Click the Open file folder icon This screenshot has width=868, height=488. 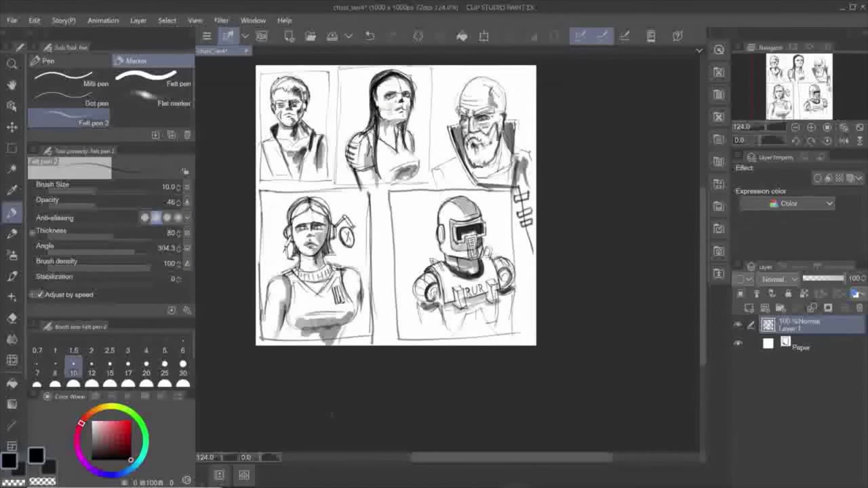[311, 36]
